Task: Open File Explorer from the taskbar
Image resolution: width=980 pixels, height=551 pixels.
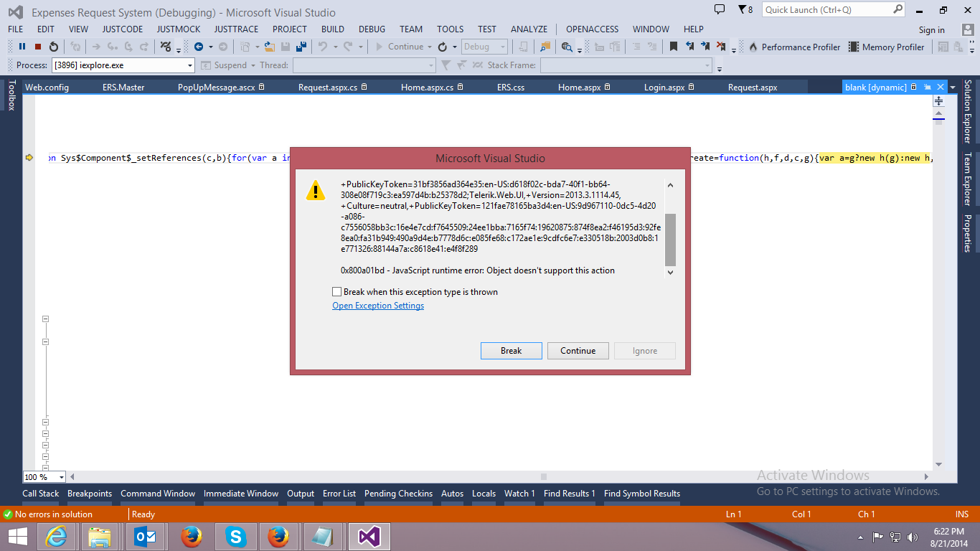Action: [x=100, y=536]
